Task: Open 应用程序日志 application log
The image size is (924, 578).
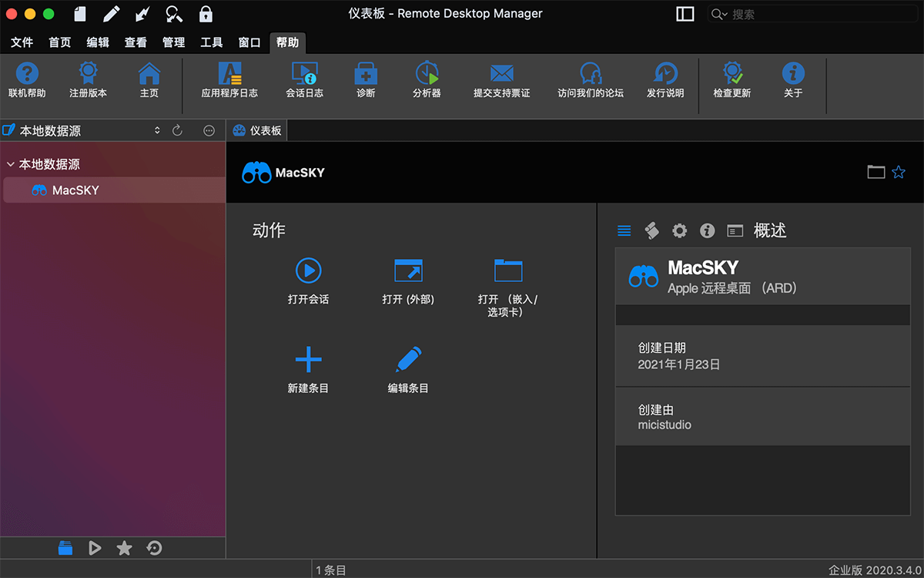Action: coord(229,80)
